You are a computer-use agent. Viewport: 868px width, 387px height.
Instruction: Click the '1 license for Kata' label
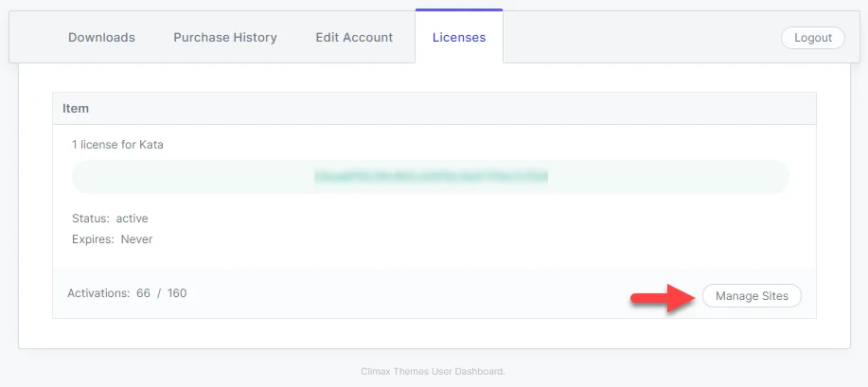[x=117, y=145]
